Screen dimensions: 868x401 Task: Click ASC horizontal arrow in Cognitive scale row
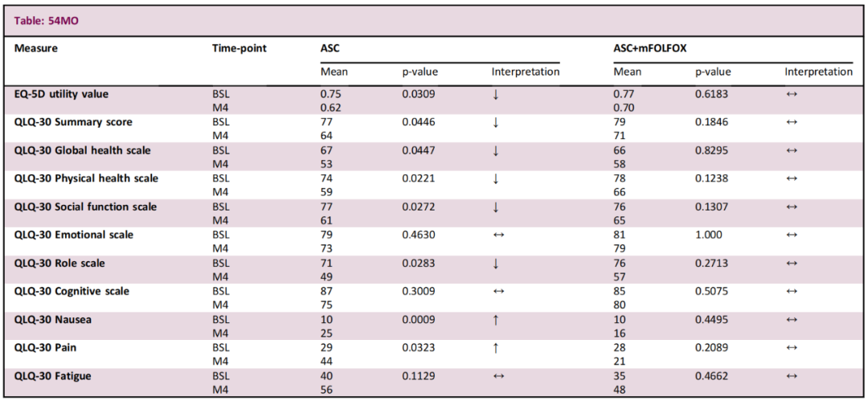click(497, 292)
